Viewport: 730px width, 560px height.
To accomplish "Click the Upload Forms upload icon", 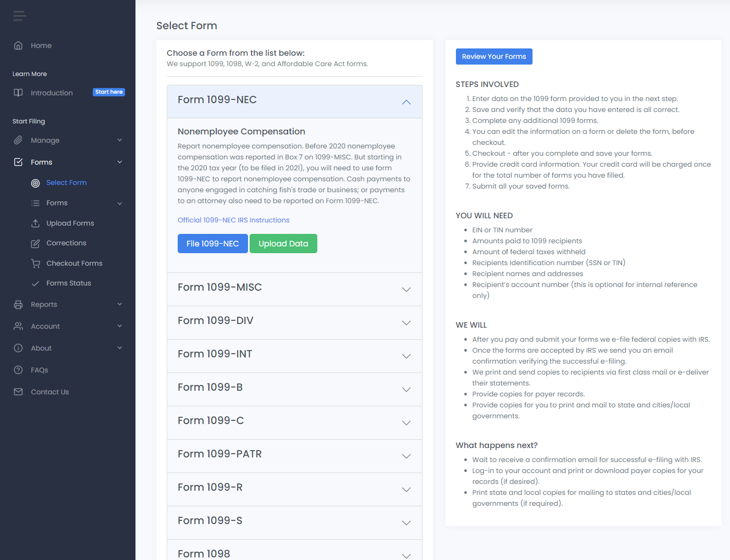I will [x=35, y=223].
